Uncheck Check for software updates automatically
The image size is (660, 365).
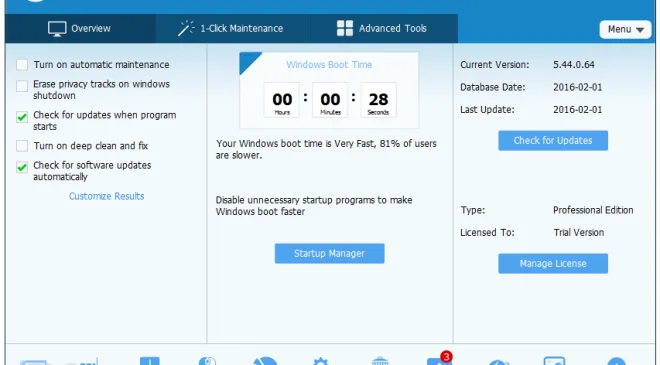[x=22, y=167]
